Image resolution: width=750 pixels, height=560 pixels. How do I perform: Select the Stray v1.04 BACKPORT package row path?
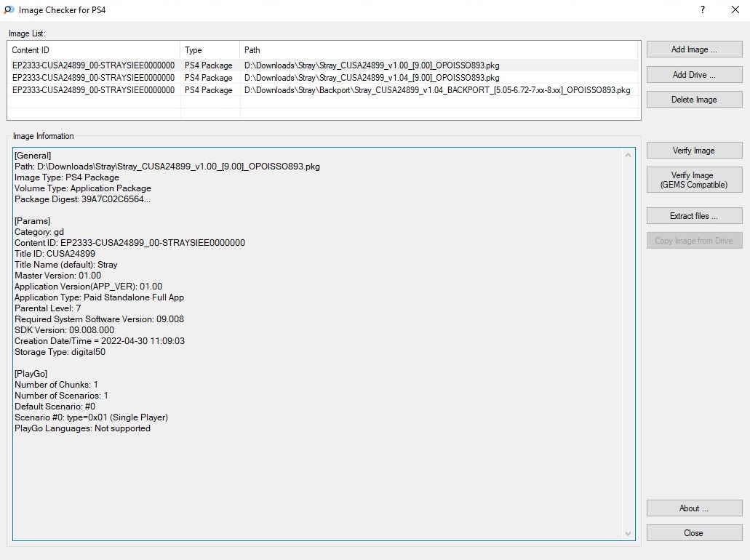(437, 90)
